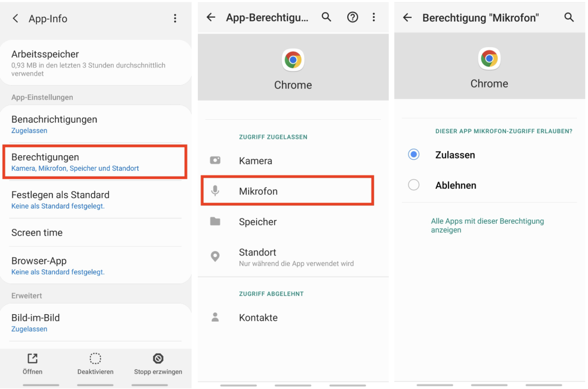Tap the Kontakte person icon
The image size is (588, 389).
pos(215,317)
